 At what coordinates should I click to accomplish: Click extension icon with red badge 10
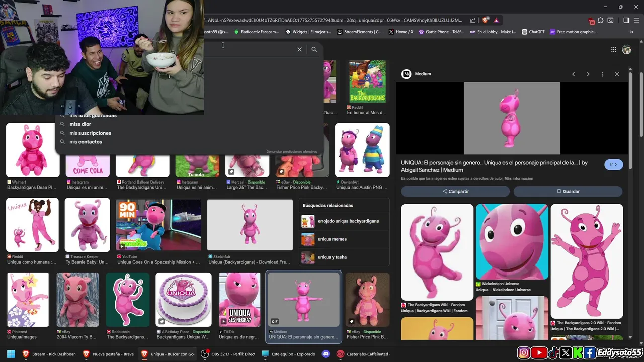tap(592, 21)
